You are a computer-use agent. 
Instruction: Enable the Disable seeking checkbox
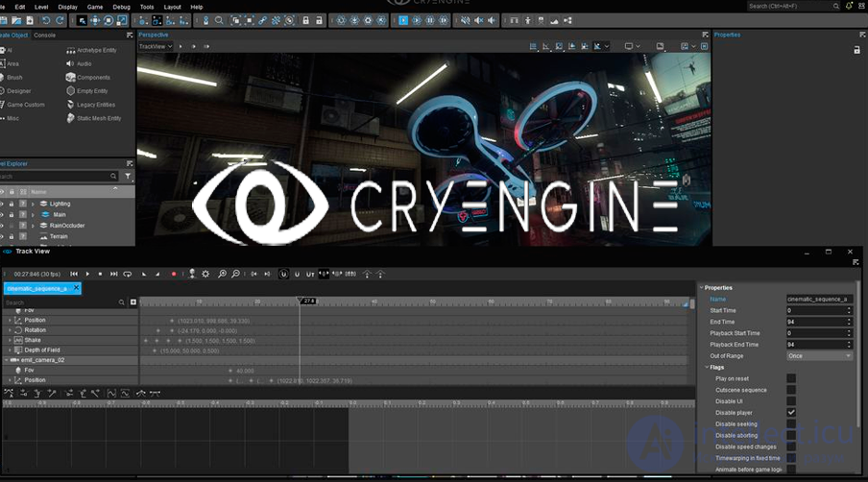pos(791,423)
